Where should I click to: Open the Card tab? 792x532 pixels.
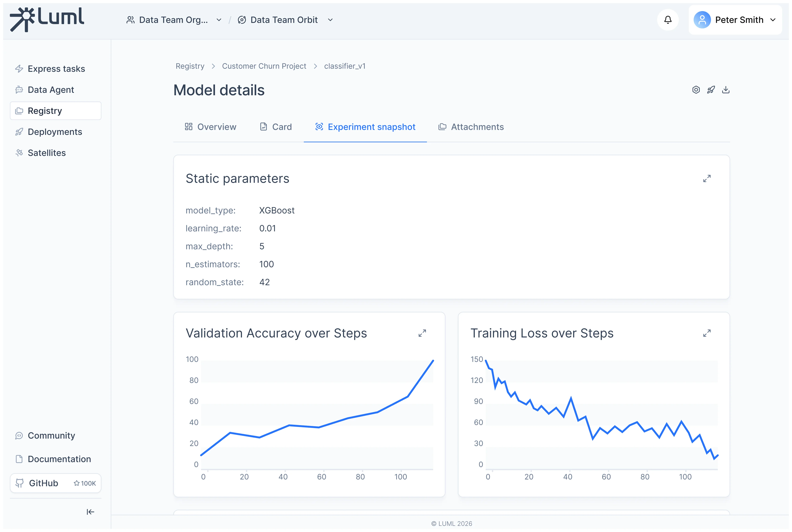point(276,127)
